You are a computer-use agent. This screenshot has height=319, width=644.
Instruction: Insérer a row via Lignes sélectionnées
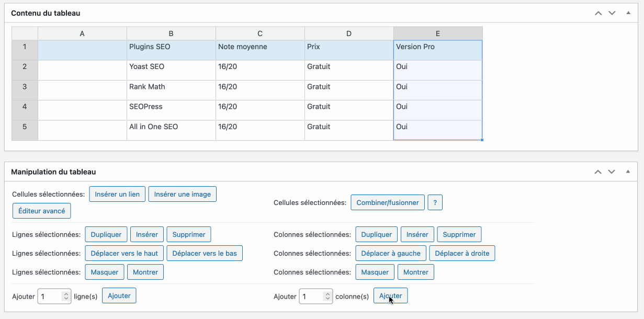(x=147, y=234)
